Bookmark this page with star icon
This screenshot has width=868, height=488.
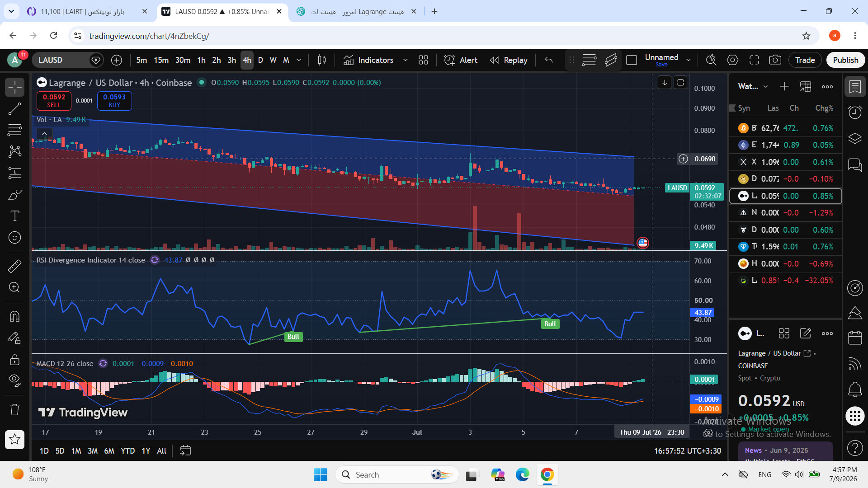point(806,36)
